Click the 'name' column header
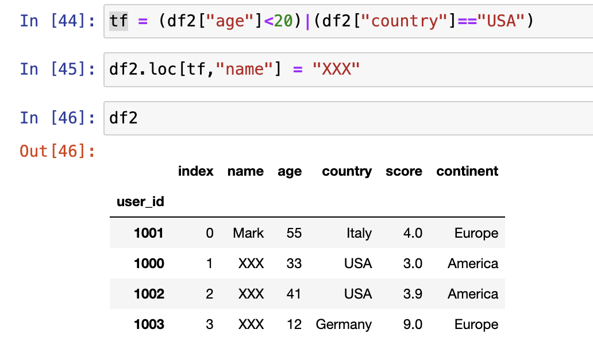593x364 pixels. point(245,172)
